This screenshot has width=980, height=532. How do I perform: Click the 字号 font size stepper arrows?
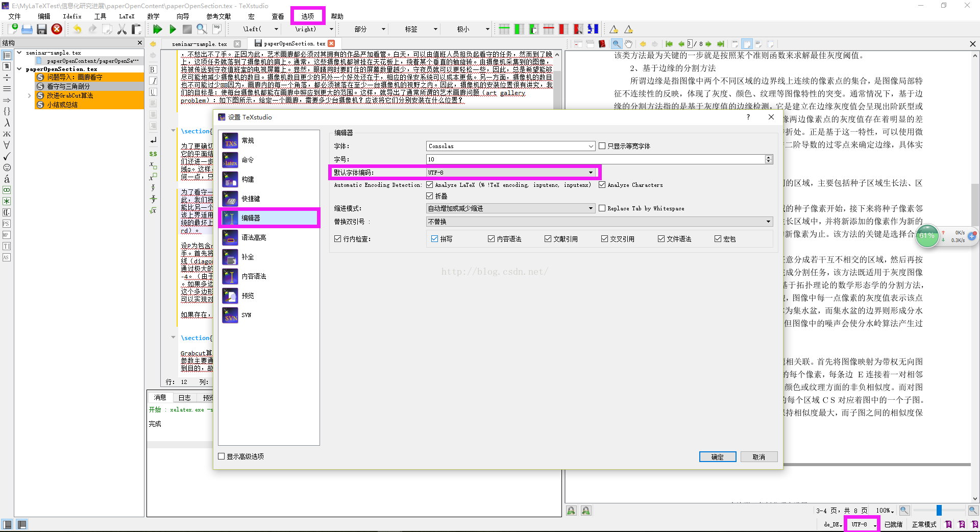(x=769, y=159)
